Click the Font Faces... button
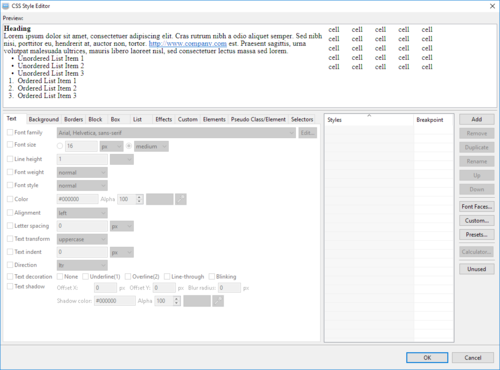 (477, 207)
